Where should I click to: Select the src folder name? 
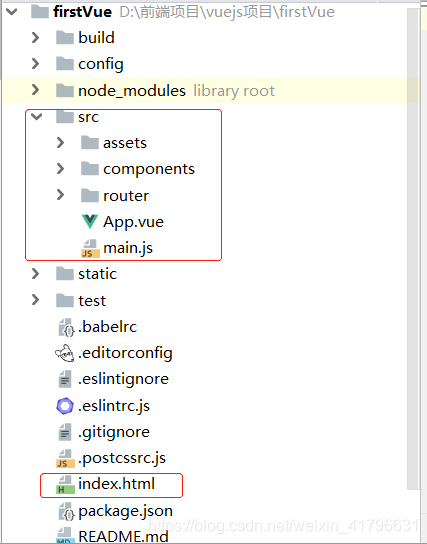(88, 117)
